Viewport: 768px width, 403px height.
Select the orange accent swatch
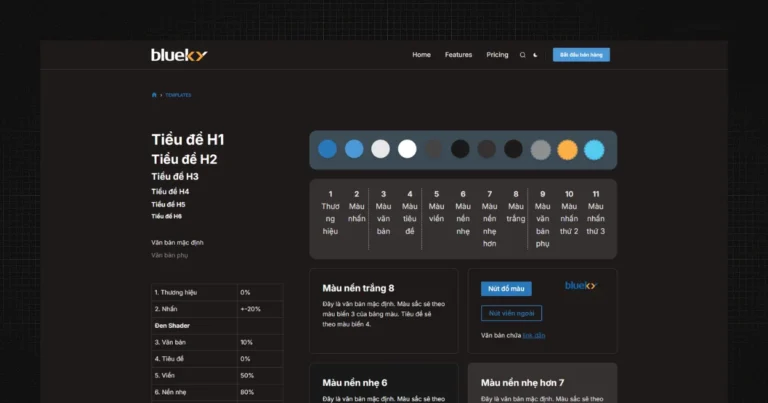pyautogui.click(x=567, y=150)
